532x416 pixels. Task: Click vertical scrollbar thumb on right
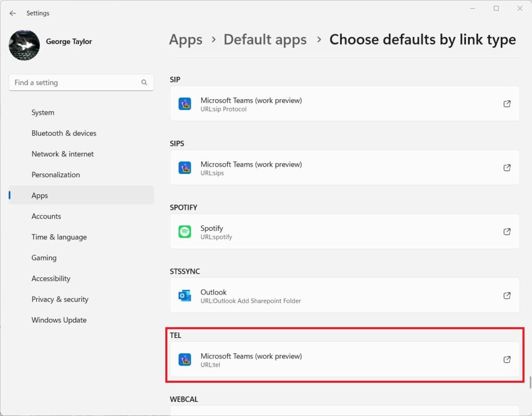pos(530,382)
